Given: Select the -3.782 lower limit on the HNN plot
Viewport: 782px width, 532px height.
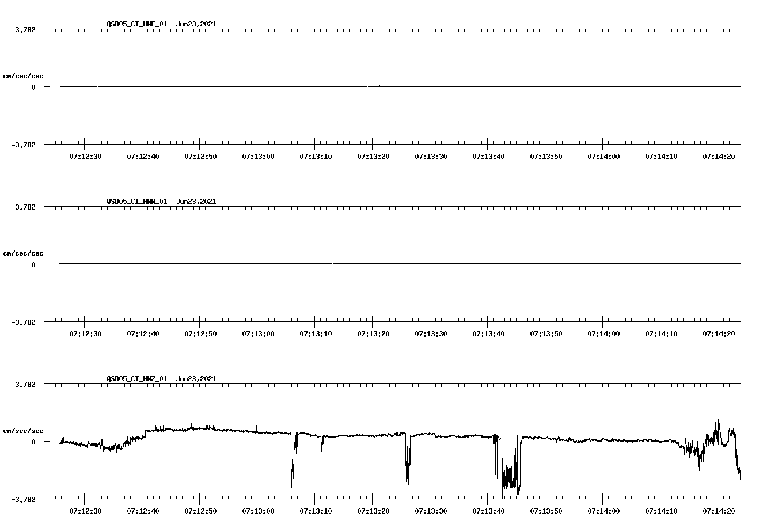Looking at the screenshot, I should click(23, 322).
